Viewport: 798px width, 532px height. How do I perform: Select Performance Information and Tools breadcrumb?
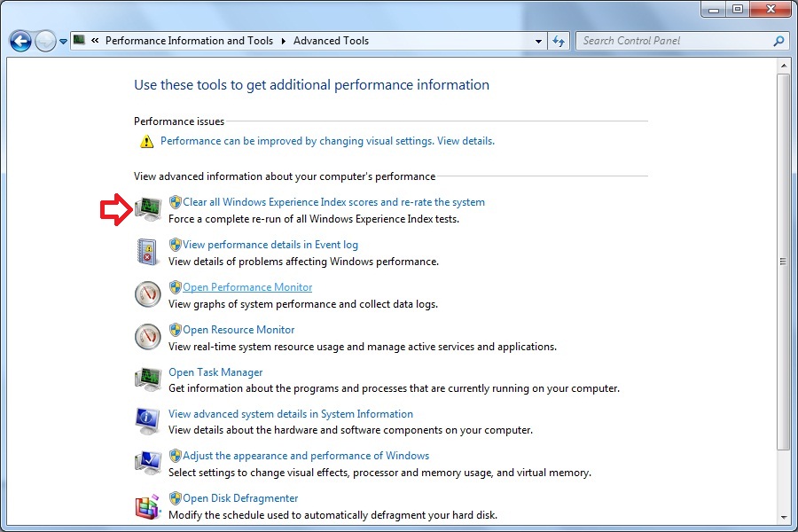(189, 41)
